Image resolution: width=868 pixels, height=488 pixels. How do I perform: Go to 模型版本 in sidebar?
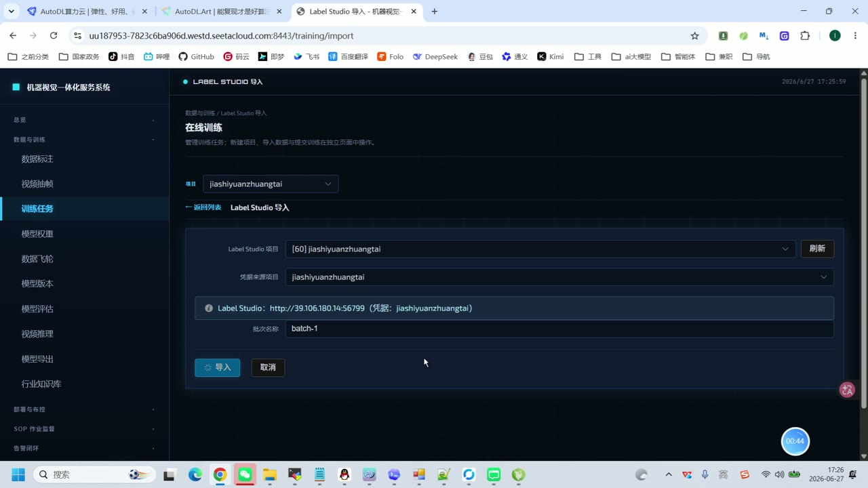pyautogui.click(x=37, y=284)
